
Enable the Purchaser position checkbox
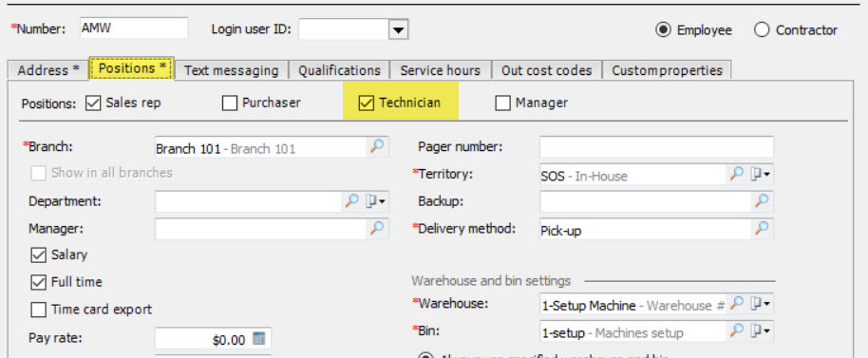[x=229, y=103]
